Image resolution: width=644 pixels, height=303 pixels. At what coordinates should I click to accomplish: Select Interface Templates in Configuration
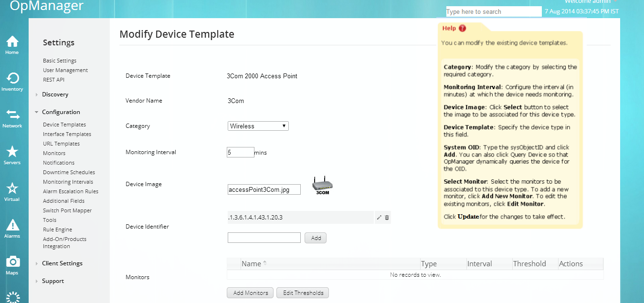coord(67,134)
